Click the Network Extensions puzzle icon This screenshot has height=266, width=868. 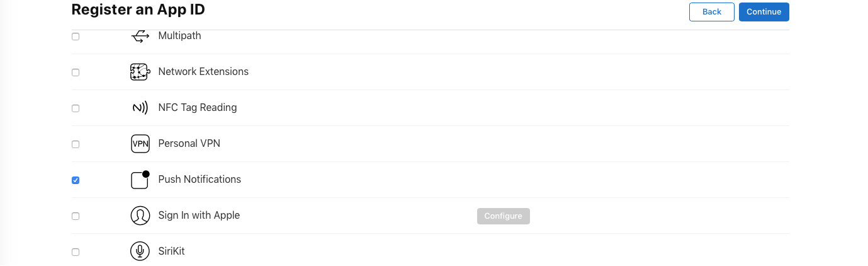[x=140, y=72]
